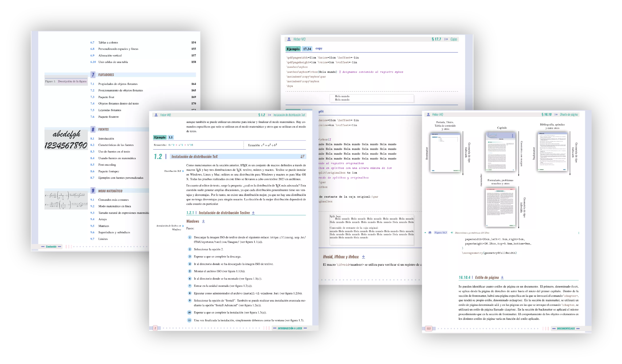Click the arrow icon after Instalación de distribución Texlive
This screenshot has width=622, height=364.
click(253, 213)
